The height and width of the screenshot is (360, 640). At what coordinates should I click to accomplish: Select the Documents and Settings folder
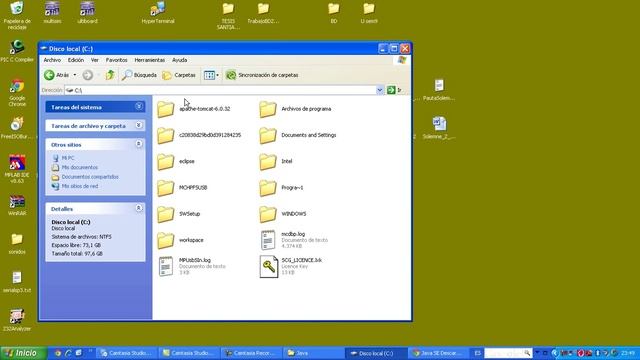(x=298, y=135)
